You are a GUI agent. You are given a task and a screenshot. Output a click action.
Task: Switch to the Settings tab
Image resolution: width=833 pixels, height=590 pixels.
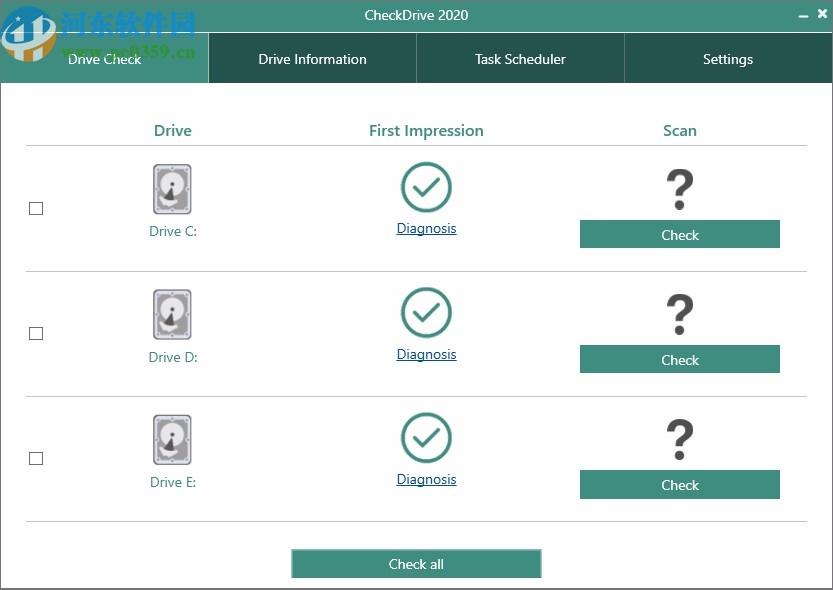click(x=727, y=58)
